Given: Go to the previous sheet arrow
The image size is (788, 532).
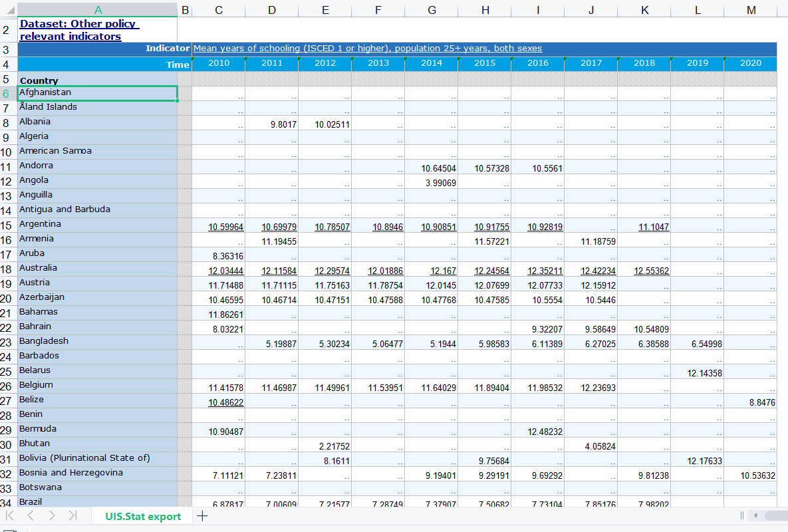Looking at the screenshot, I should pyautogui.click(x=31, y=515).
